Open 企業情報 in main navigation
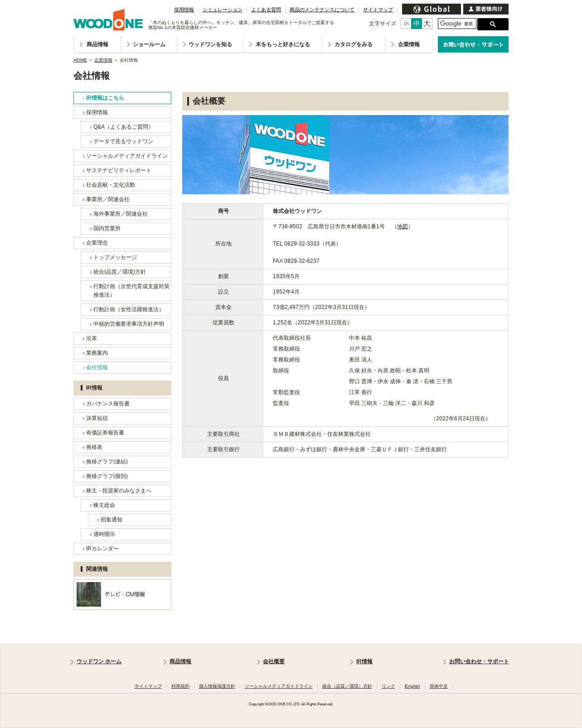Screen dimensions: 582x728 pyautogui.click(x=408, y=44)
